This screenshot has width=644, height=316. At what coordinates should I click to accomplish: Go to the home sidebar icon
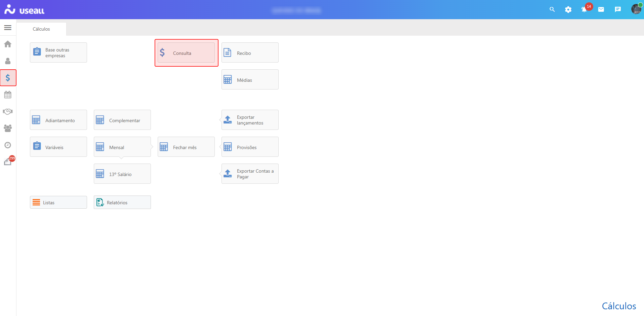[8, 44]
